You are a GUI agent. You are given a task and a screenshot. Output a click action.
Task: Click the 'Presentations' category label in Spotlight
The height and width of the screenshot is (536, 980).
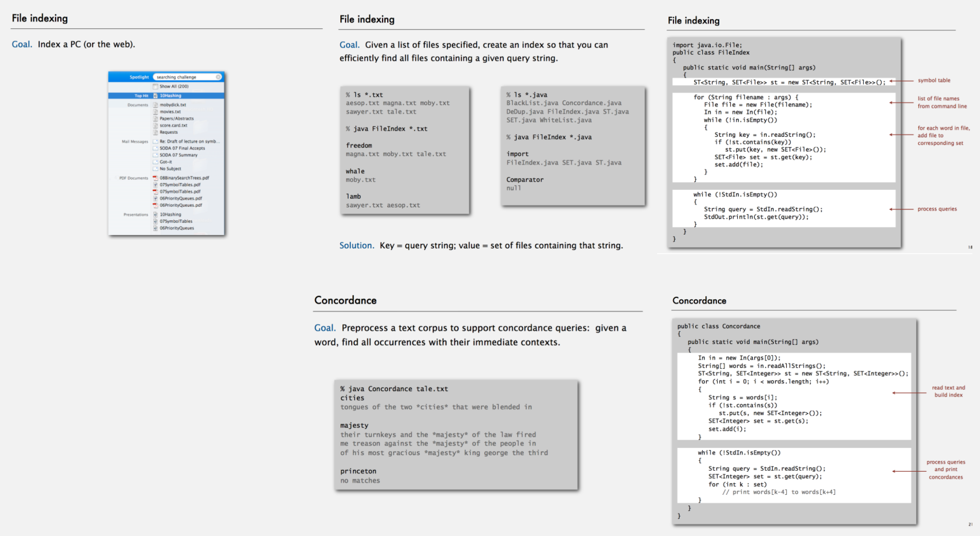pos(136,215)
